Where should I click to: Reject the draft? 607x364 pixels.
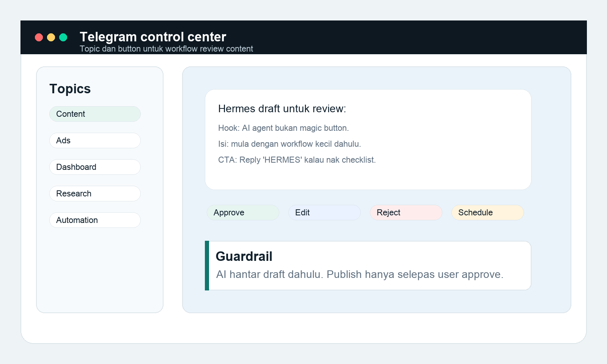pyautogui.click(x=406, y=212)
